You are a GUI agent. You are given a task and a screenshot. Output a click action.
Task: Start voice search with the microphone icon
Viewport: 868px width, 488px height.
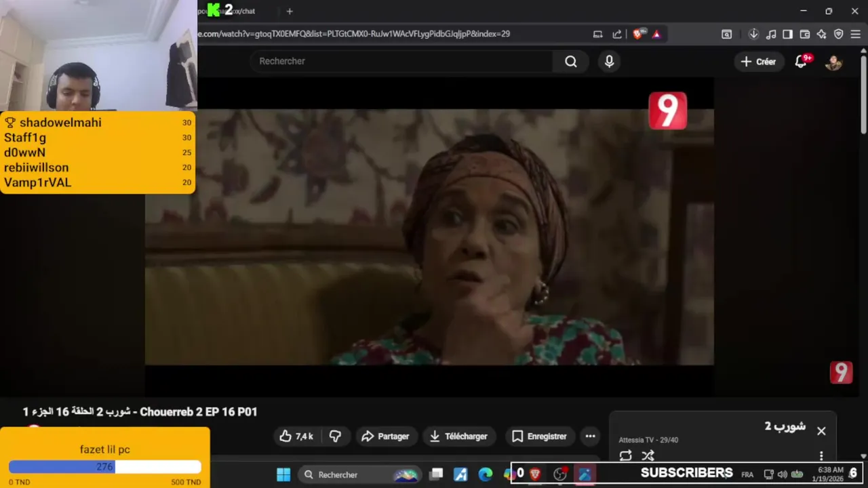[609, 62]
